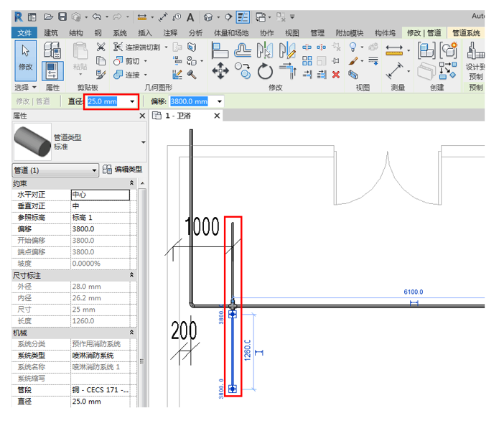Viewport: 504px width, 426px height.
Task: Click the 管段 铜 - CECS 171 field
Action: [101, 389]
